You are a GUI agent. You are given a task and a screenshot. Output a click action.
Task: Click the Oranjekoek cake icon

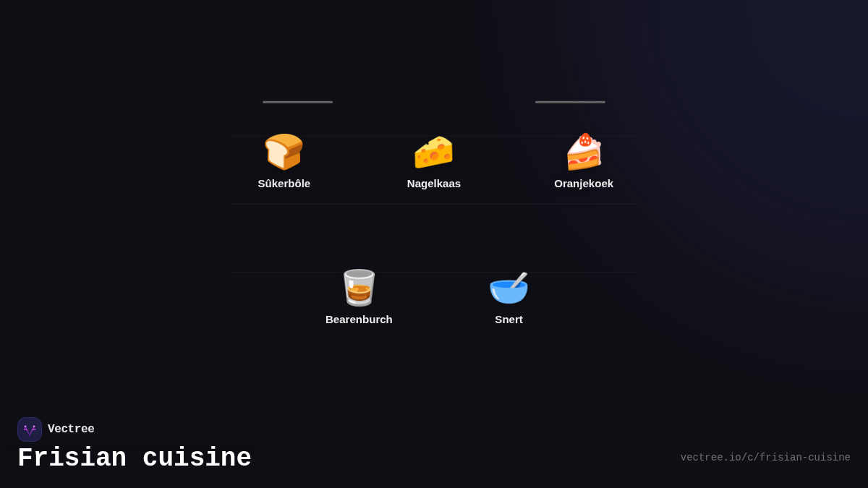click(x=584, y=152)
